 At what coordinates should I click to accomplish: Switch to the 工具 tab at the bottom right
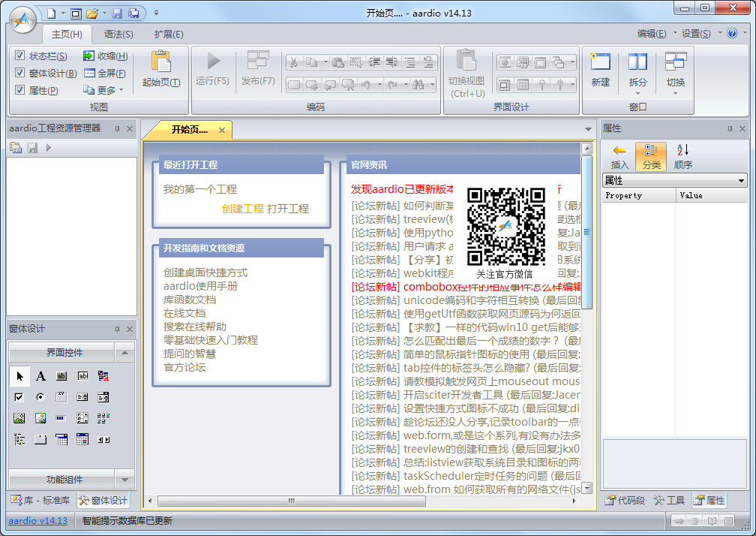pos(669,500)
